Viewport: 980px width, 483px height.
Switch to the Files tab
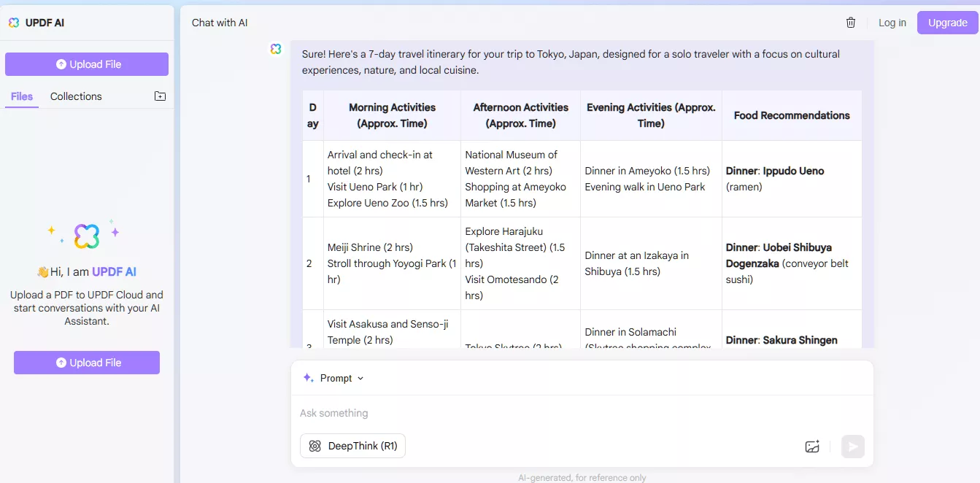point(22,96)
